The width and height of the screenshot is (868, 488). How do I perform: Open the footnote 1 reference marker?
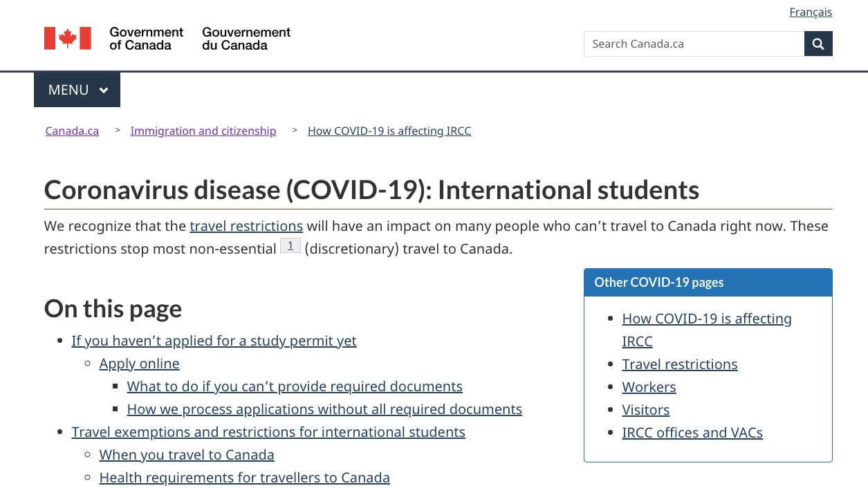[x=290, y=246]
